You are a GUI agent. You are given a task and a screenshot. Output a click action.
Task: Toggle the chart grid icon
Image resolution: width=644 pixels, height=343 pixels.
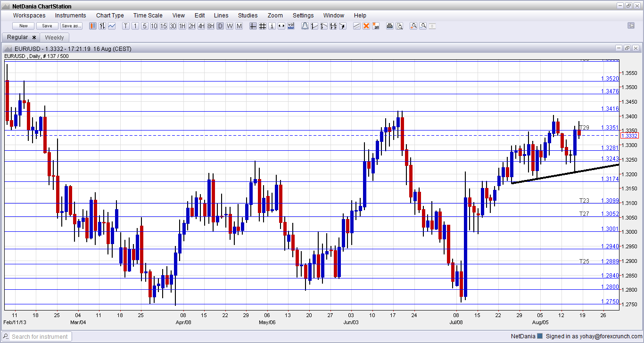click(x=263, y=26)
